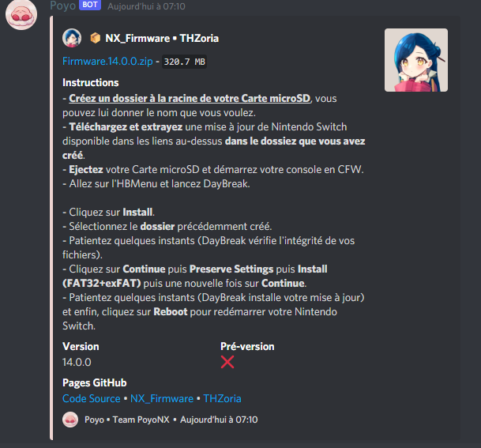
Task: Click the Instructions heading in the embed
Action: [x=91, y=83]
